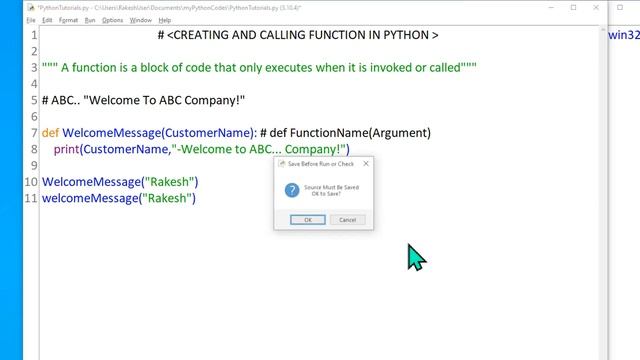Minimize the PythonTutorials editor window

pyautogui.click(x=551, y=7)
